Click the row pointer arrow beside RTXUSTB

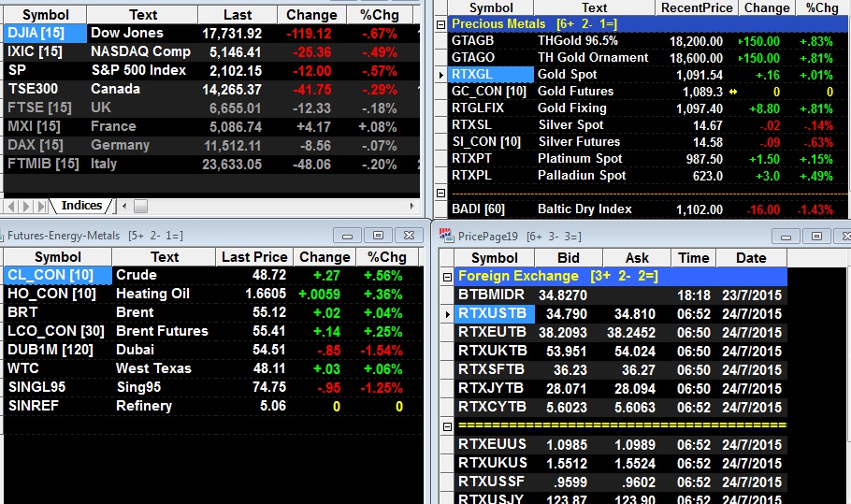click(447, 314)
